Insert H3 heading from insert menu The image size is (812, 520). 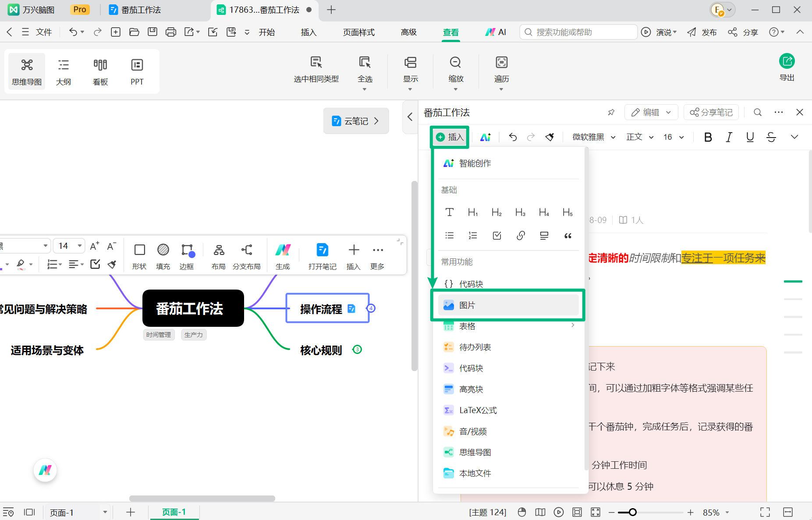520,212
